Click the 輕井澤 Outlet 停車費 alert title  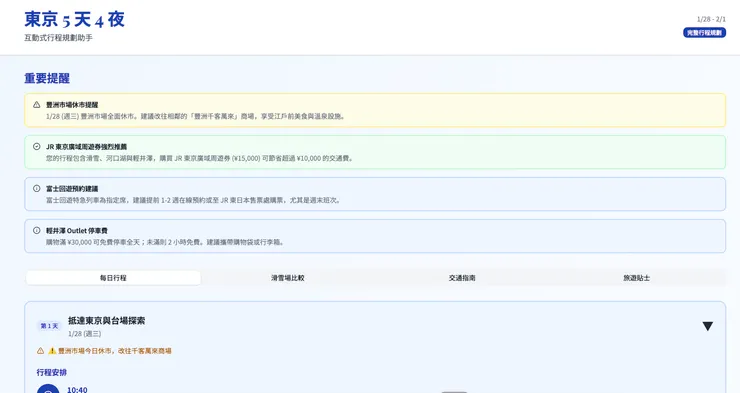77,231
